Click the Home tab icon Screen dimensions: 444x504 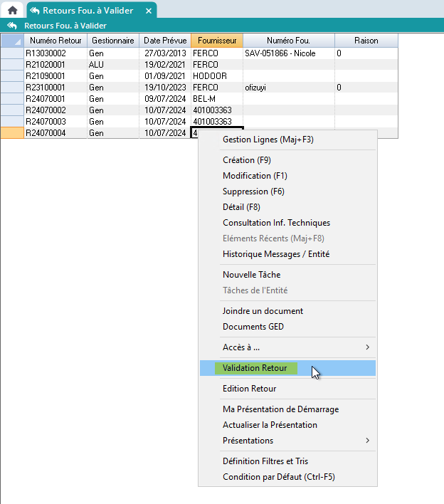[12, 11]
